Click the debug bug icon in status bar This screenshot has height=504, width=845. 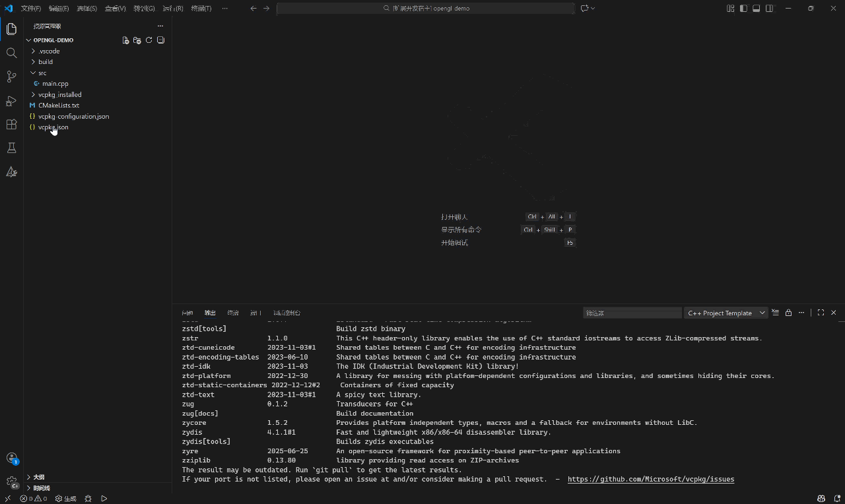(88, 499)
